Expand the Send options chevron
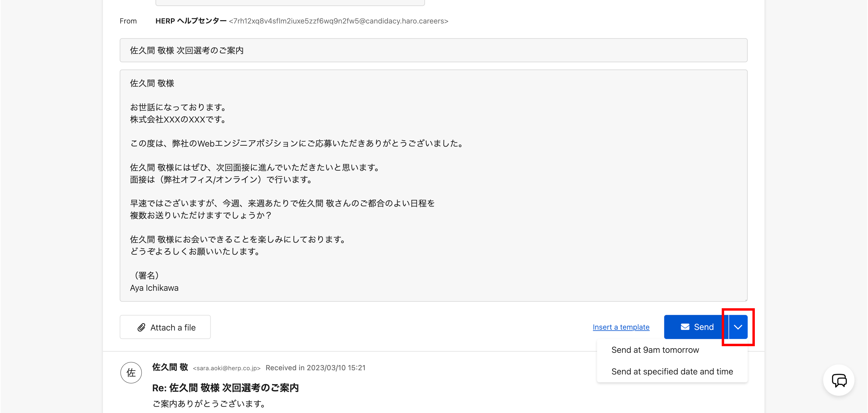The height and width of the screenshot is (413, 868). pyautogui.click(x=738, y=327)
